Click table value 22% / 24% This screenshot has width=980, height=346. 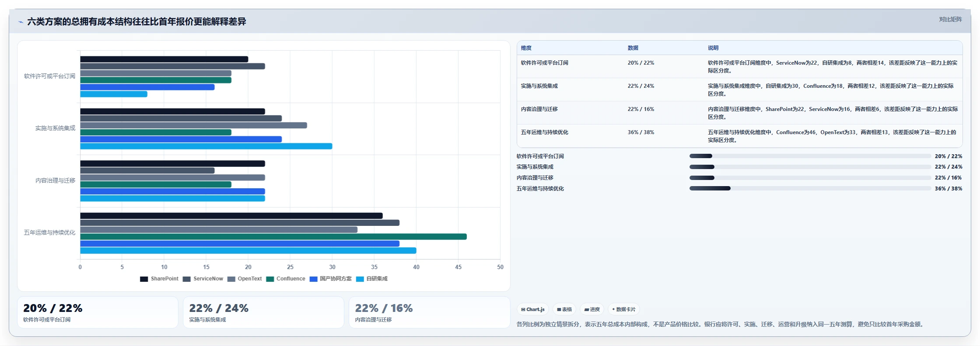click(641, 86)
